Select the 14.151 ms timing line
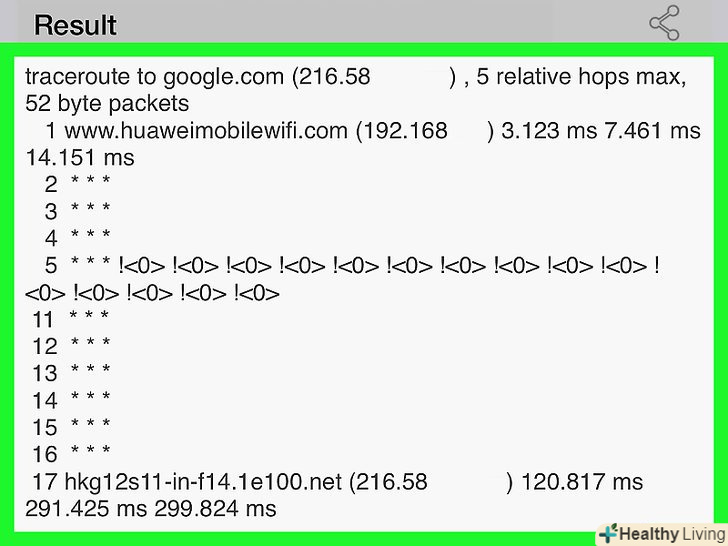This screenshot has width=728, height=546. point(80,157)
